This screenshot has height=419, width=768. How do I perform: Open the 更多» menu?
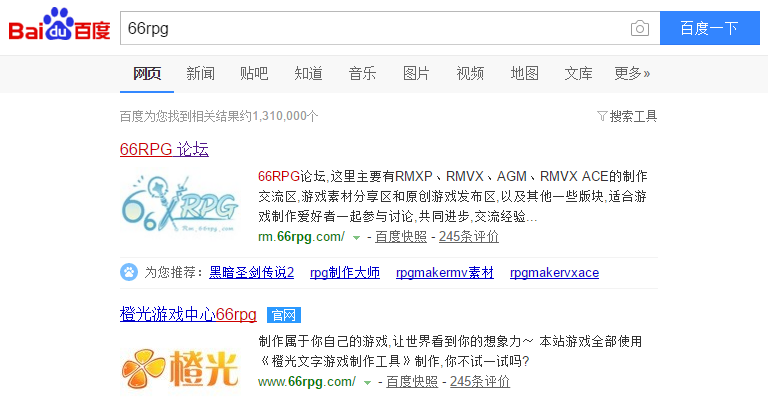(x=632, y=74)
